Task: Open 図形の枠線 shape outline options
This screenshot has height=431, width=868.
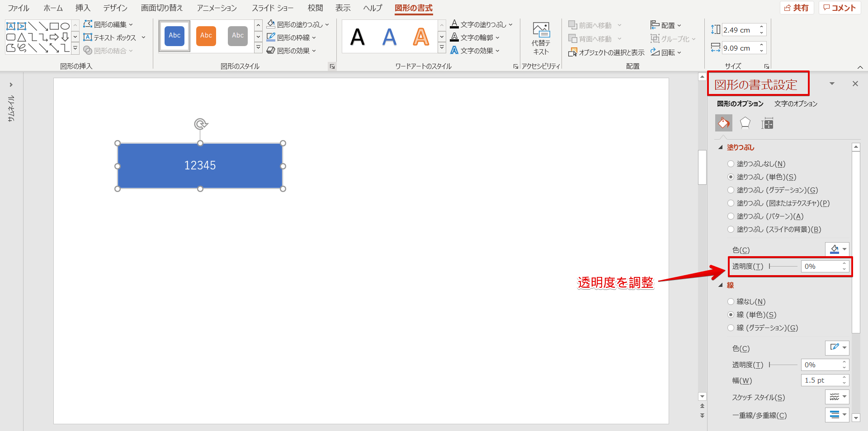Action: 292,37
